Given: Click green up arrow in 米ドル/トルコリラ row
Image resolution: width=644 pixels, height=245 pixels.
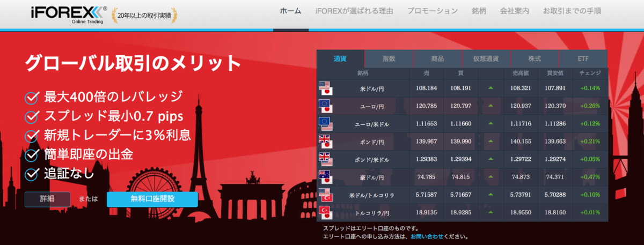Looking at the screenshot, I should tap(491, 195).
